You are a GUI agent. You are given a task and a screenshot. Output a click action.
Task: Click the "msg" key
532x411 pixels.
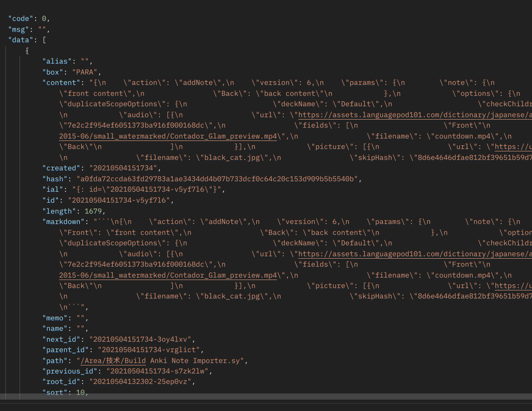(x=19, y=29)
